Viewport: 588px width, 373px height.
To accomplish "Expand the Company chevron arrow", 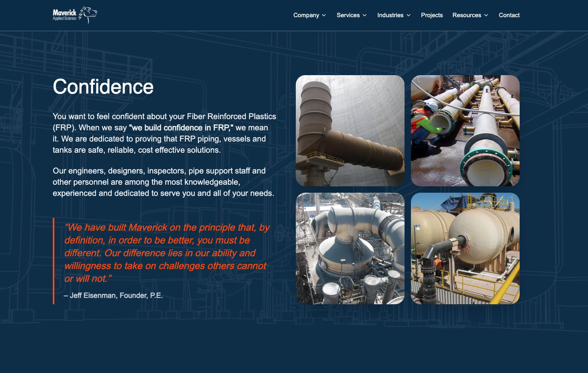I will (x=324, y=15).
